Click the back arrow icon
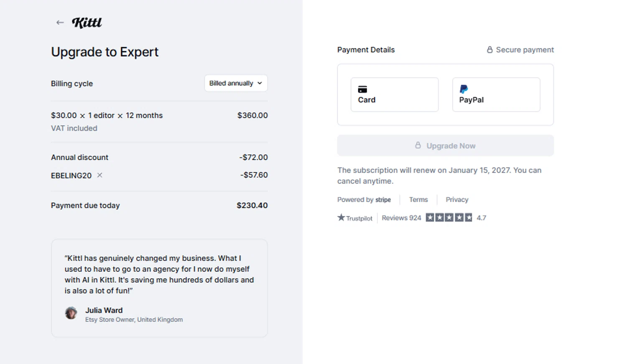 [60, 23]
